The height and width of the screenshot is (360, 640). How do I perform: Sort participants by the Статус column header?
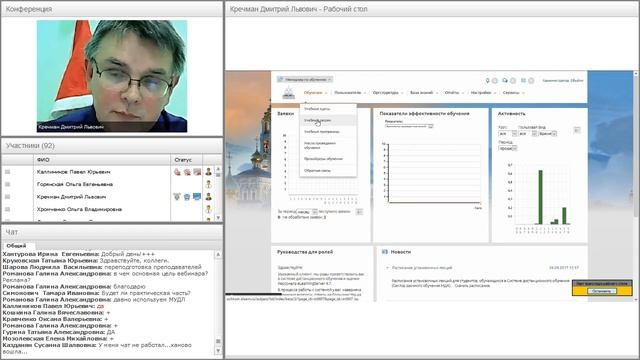click(x=187, y=160)
